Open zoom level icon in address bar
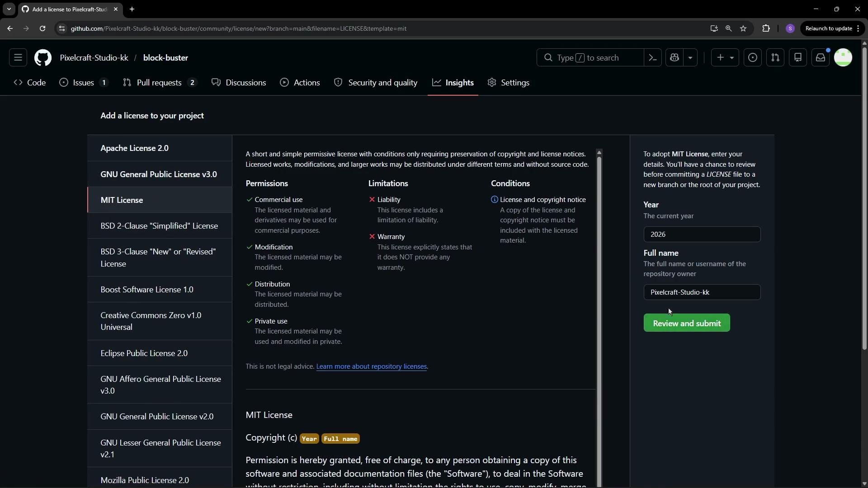This screenshot has height=488, width=868. [728, 28]
